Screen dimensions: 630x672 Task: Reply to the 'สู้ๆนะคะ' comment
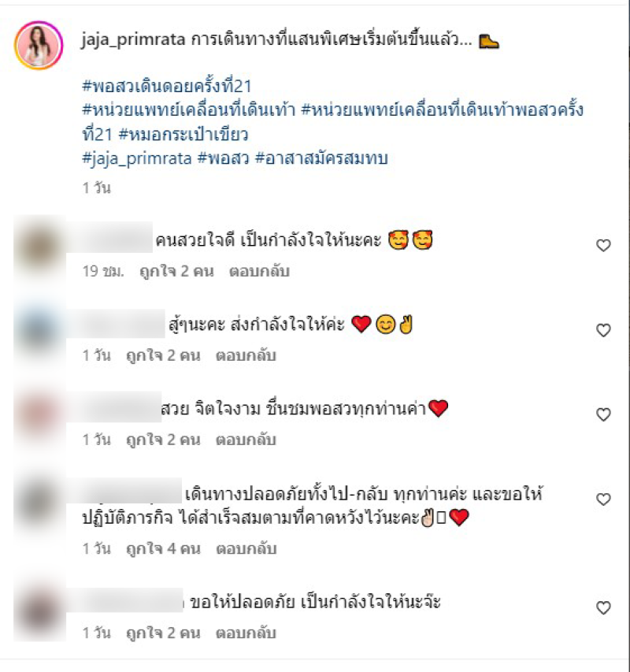click(246, 356)
